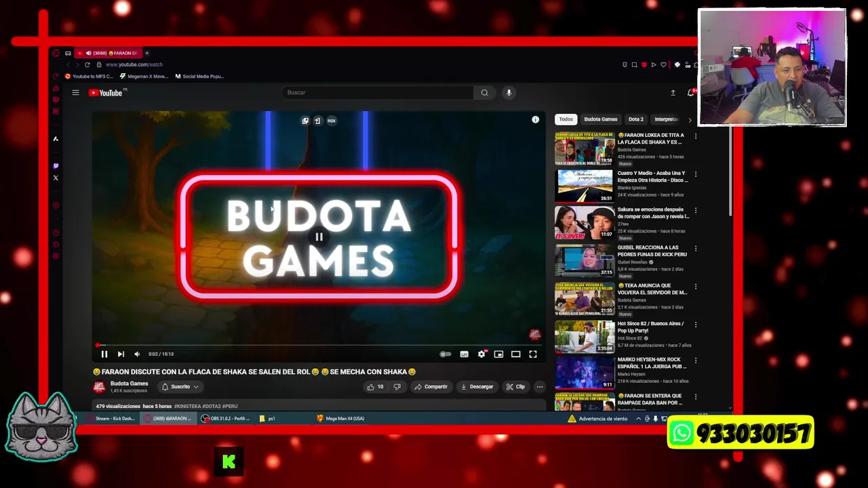Open 'Cuatro Y Medio' video title
This screenshot has width=868, height=488.
(652, 176)
